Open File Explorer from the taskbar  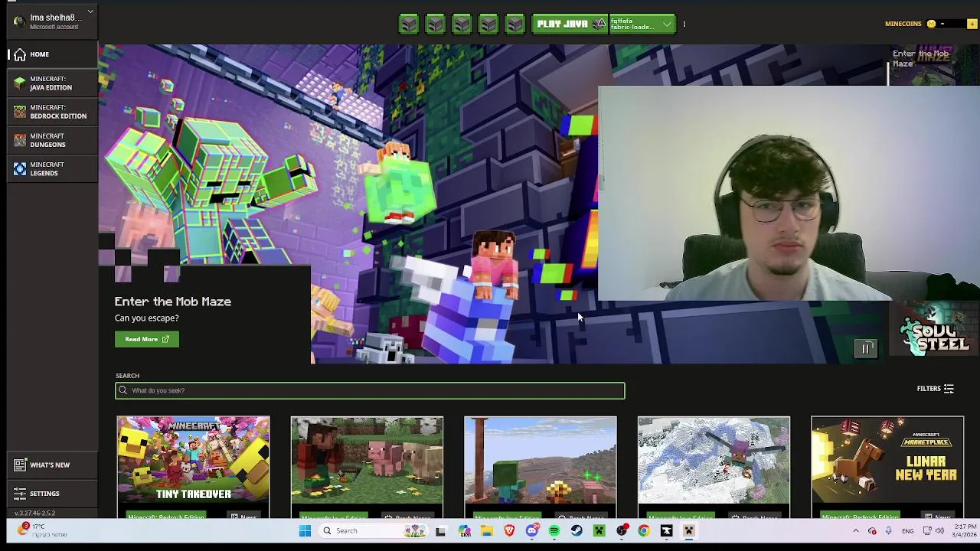tap(487, 531)
